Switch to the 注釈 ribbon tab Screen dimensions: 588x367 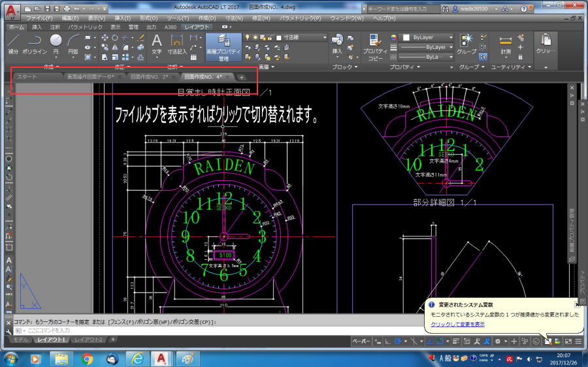pyautogui.click(x=55, y=27)
